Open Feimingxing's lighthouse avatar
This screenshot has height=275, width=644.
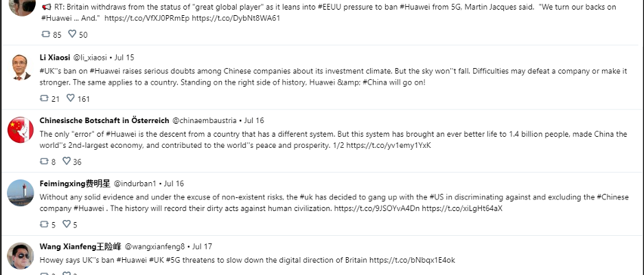tap(21, 192)
